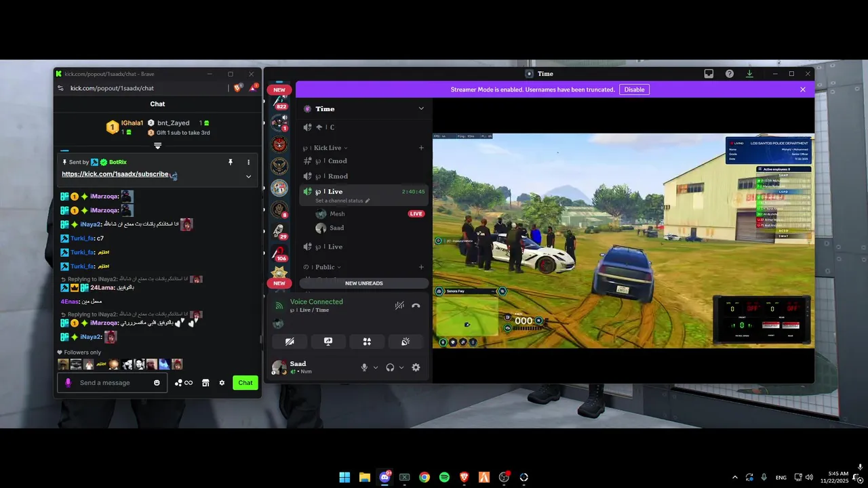Click the Discord inbox icon
The image size is (868, 488).
709,74
